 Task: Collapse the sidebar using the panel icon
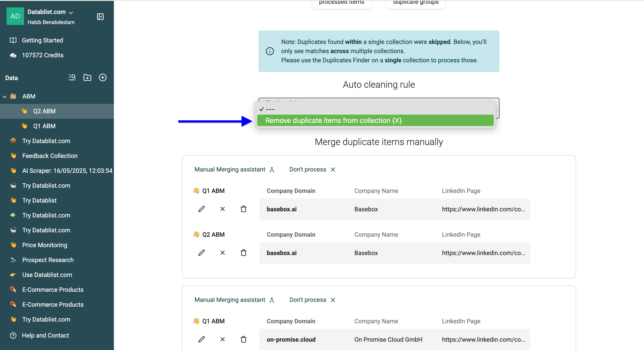click(x=100, y=17)
